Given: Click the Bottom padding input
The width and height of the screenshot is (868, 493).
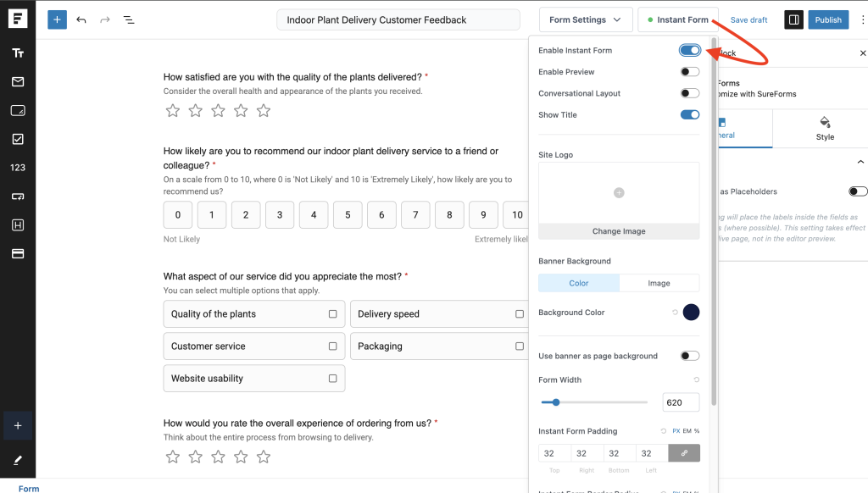Looking at the screenshot, I should pos(620,453).
